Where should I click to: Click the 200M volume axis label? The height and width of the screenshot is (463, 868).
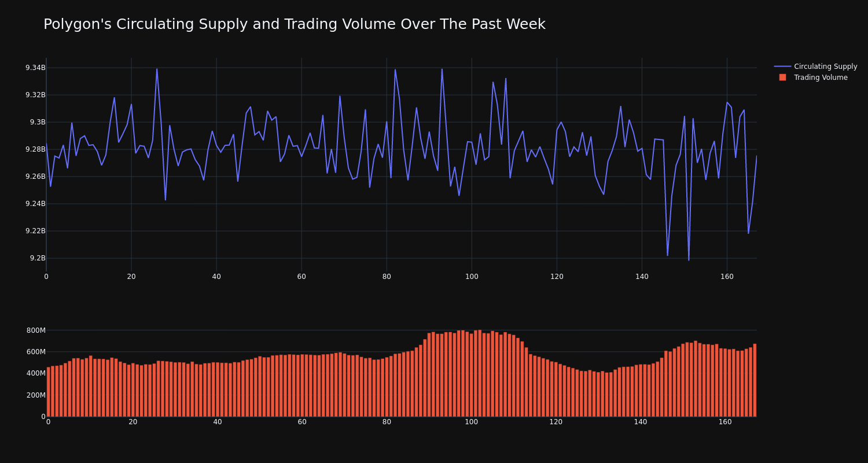(35, 395)
